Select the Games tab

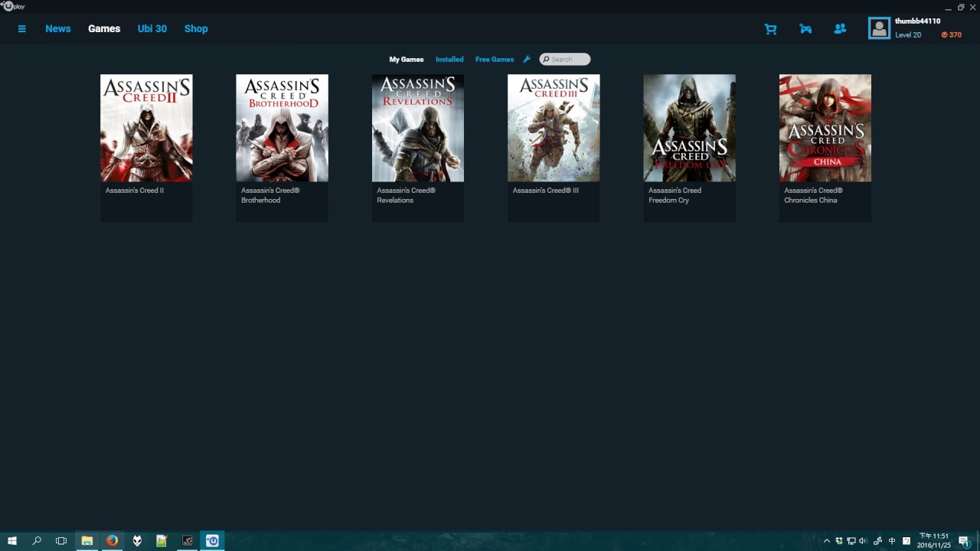pyautogui.click(x=104, y=29)
